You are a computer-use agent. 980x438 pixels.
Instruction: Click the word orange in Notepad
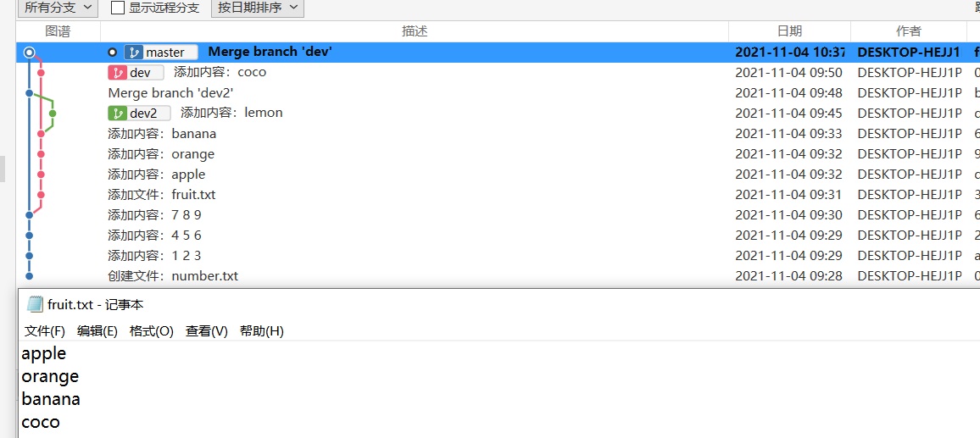coord(50,377)
